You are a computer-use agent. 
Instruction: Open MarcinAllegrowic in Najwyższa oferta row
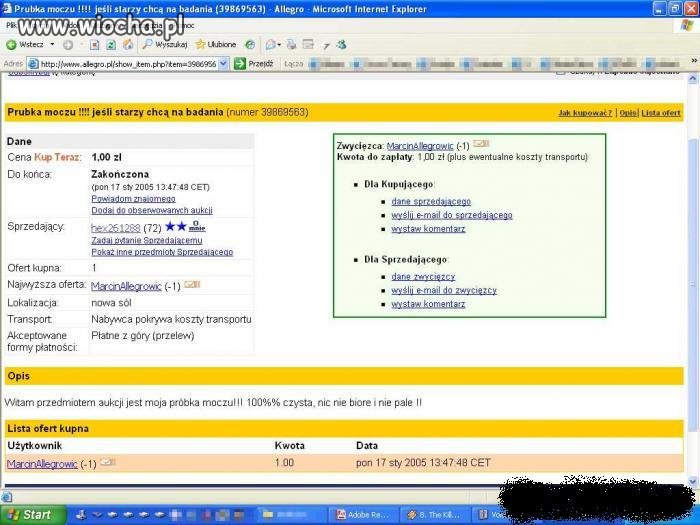click(126, 286)
